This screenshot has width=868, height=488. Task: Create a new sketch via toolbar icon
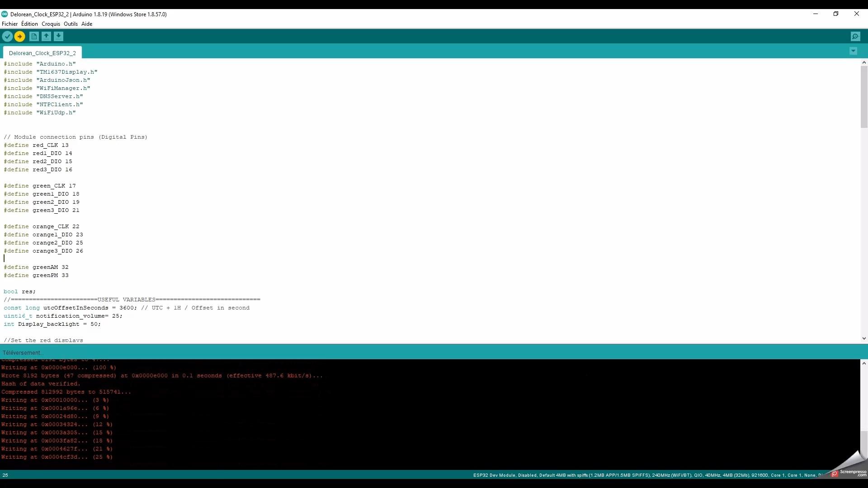tap(34, 36)
